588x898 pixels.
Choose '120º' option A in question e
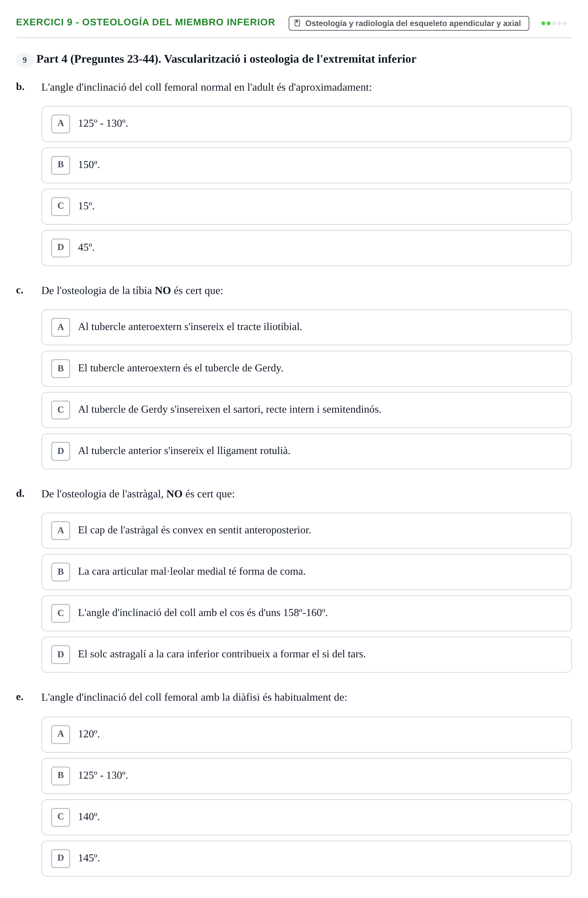pos(306,735)
